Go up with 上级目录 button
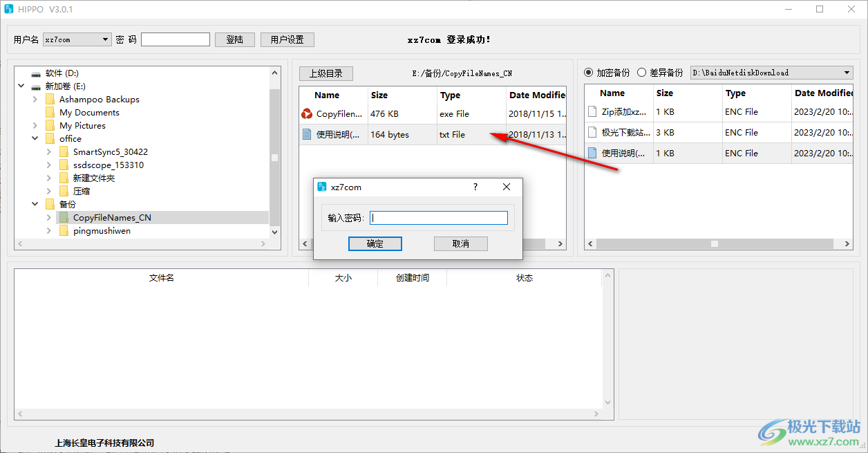 (325, 73)
